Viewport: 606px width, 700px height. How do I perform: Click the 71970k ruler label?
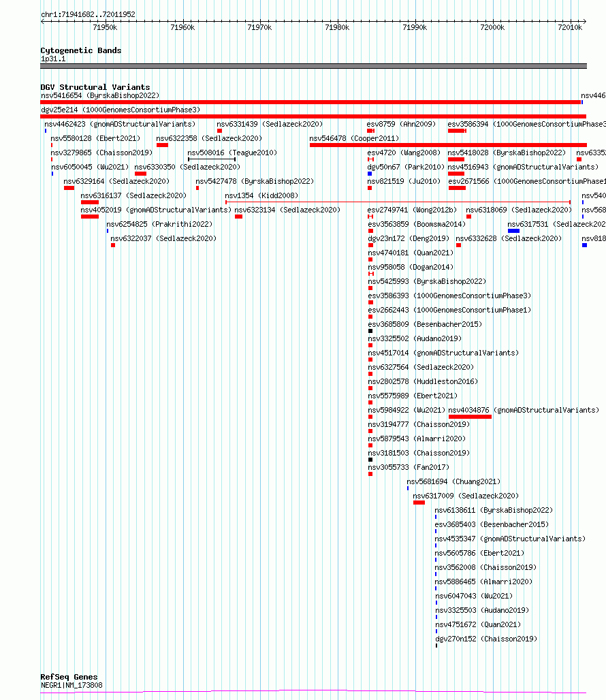click(x=259, y=28)
